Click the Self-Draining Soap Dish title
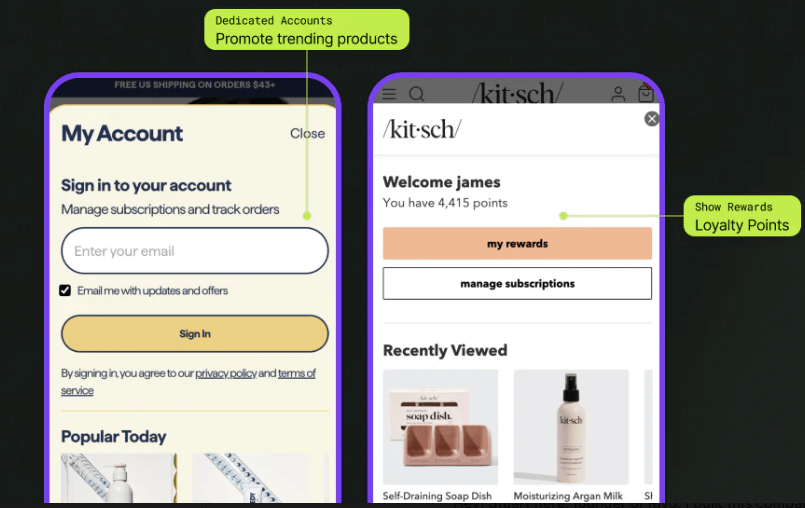 click(x=437, y=496)
